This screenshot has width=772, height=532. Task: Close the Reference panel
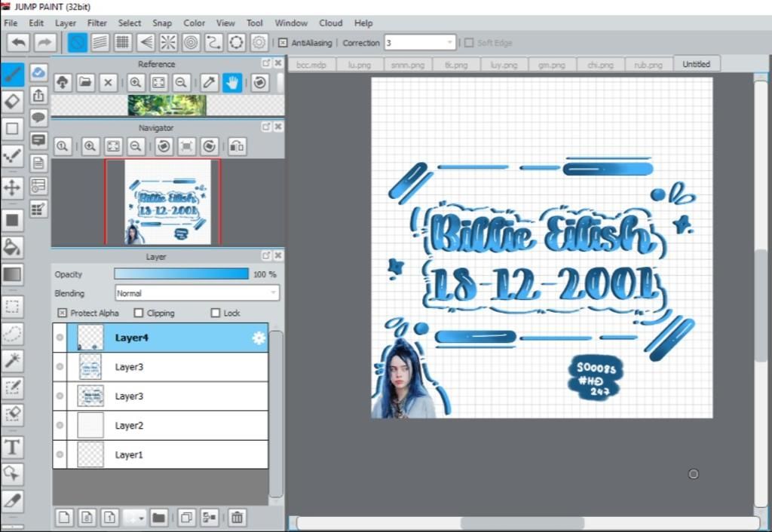278,63
